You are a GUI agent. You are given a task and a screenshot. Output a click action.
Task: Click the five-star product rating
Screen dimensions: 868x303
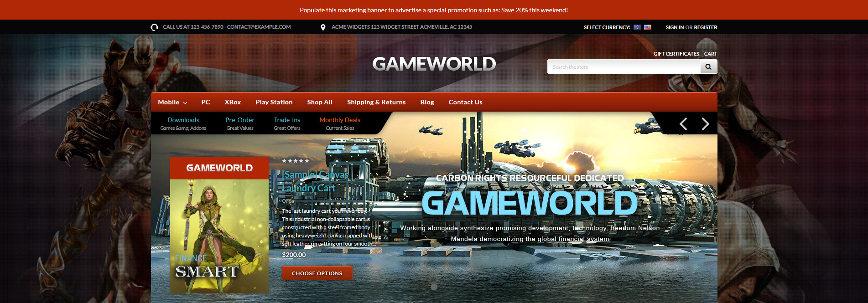pos(296,161)
